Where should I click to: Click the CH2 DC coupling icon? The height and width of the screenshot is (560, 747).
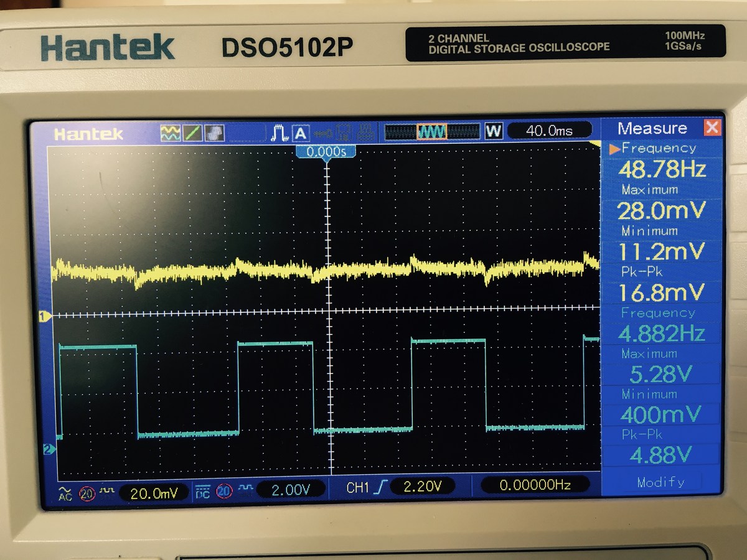coord(202,492)
